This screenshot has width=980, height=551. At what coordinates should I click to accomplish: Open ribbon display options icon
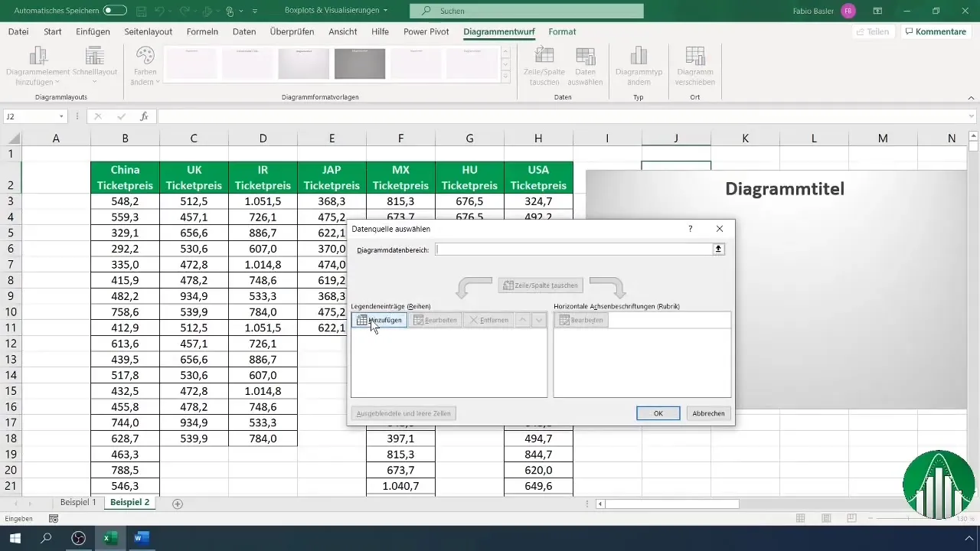[877, 11]
